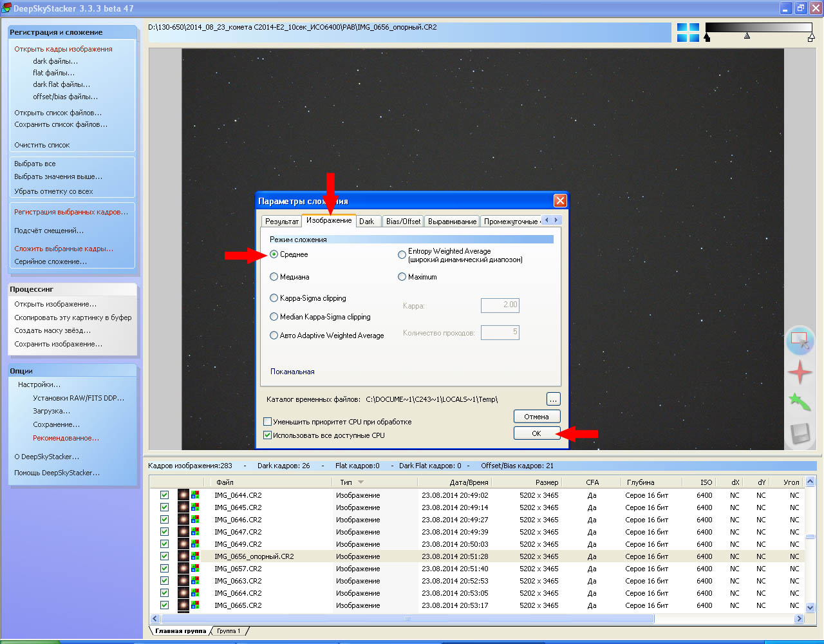This screenshot has width=824, height=644.
Task: Switch to the Dark tab
Action: pyautogui.click(x=366, y=222)
